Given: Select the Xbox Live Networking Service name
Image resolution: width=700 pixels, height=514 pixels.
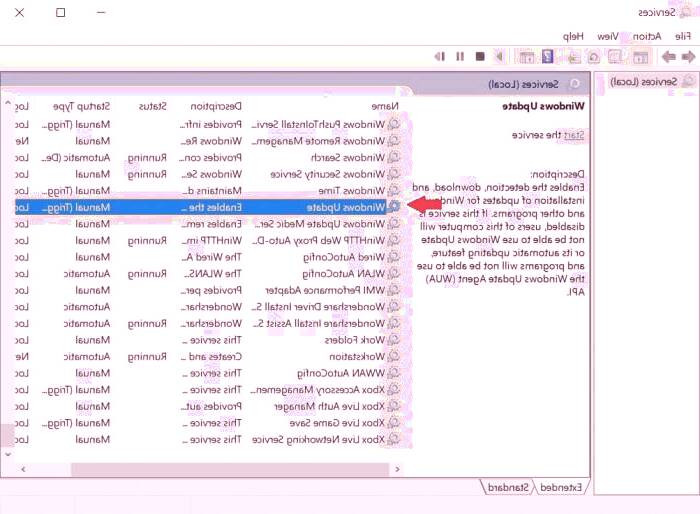Looking at the screenshot, I should [318, 439].
